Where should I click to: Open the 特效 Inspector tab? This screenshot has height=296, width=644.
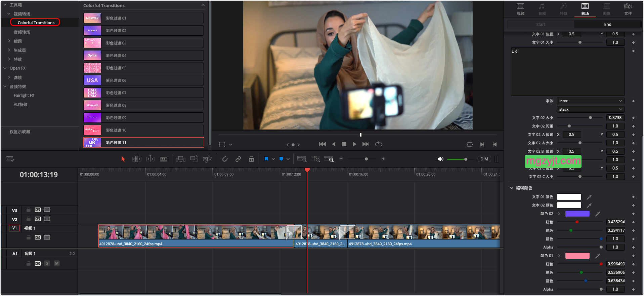pyautogui.click(x=563, y=9)
